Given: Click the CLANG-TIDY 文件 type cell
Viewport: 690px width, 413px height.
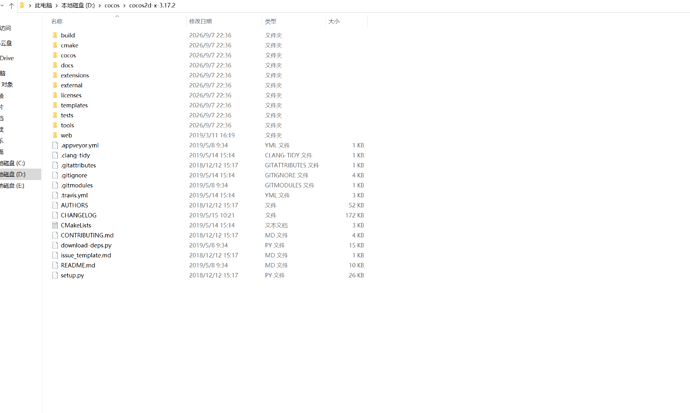Looking at the screenshot, I should 288,155.
